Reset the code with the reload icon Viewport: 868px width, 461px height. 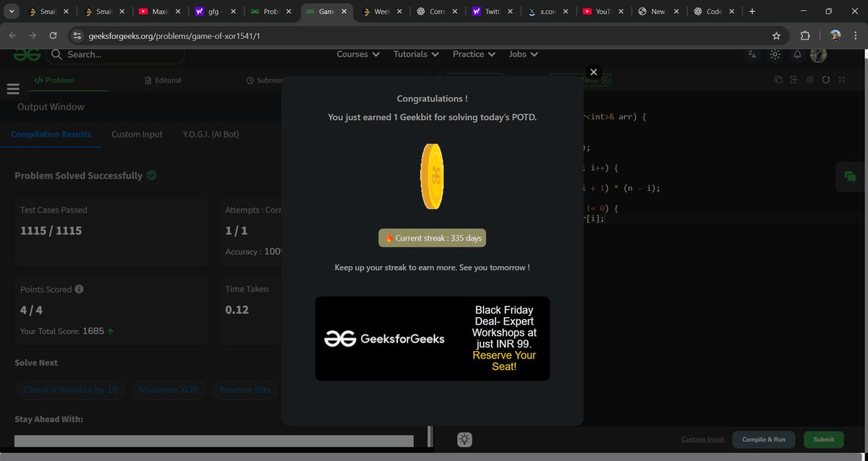[x=825, y=79]
